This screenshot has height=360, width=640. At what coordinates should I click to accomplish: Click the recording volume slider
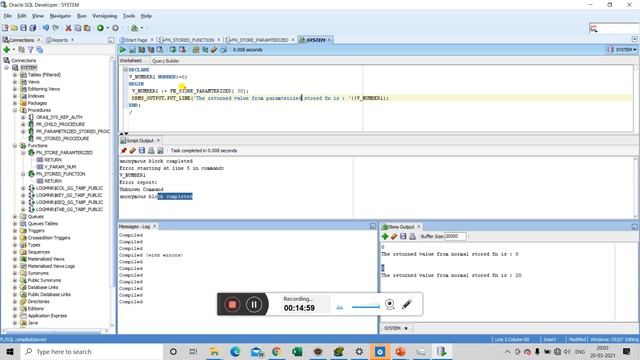click(x=365, y=307)
